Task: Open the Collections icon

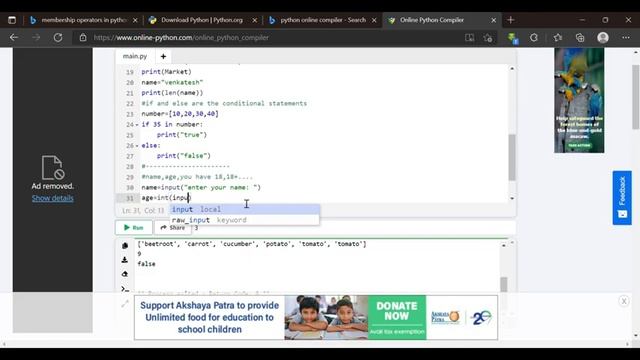Action: tap(580, 38)
